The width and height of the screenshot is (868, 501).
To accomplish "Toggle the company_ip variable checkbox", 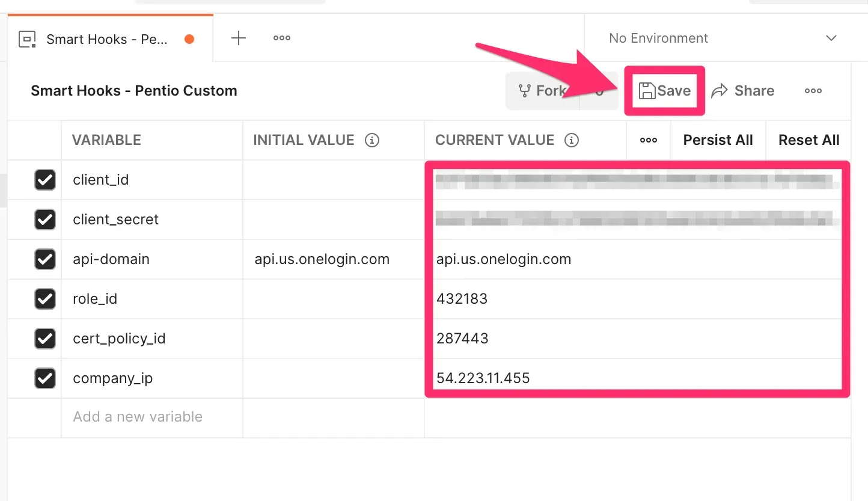I will (45, 378).
